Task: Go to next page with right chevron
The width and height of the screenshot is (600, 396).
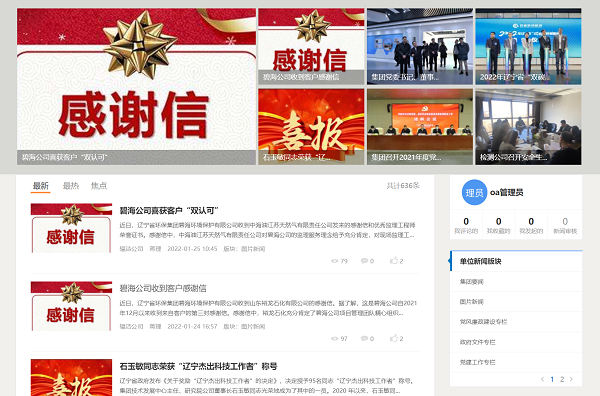Action: [x=571, y=379]
